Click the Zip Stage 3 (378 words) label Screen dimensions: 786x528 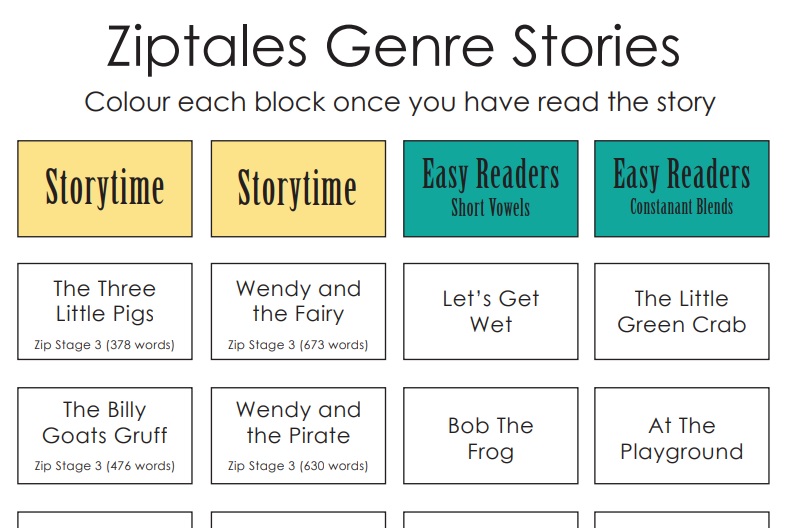point(105,345)
